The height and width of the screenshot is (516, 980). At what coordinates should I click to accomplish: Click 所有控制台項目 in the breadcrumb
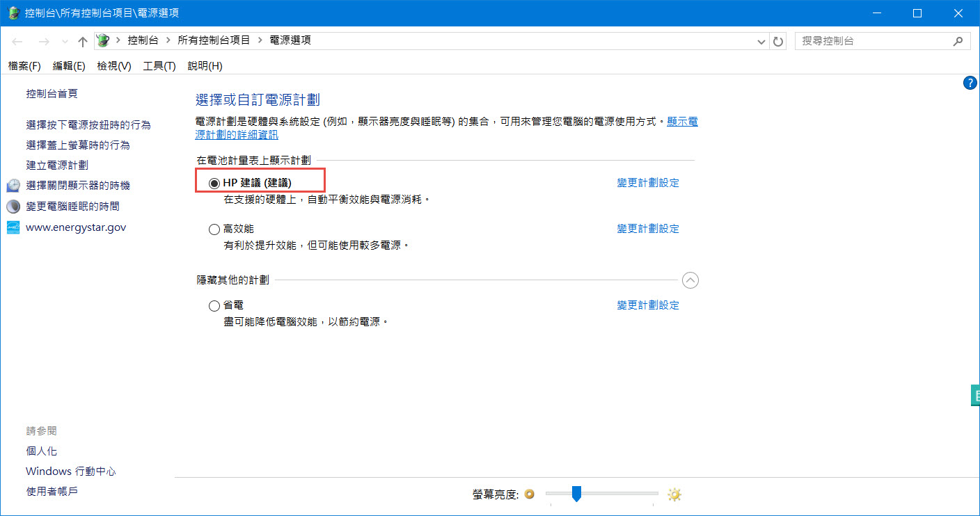(214, 40)
